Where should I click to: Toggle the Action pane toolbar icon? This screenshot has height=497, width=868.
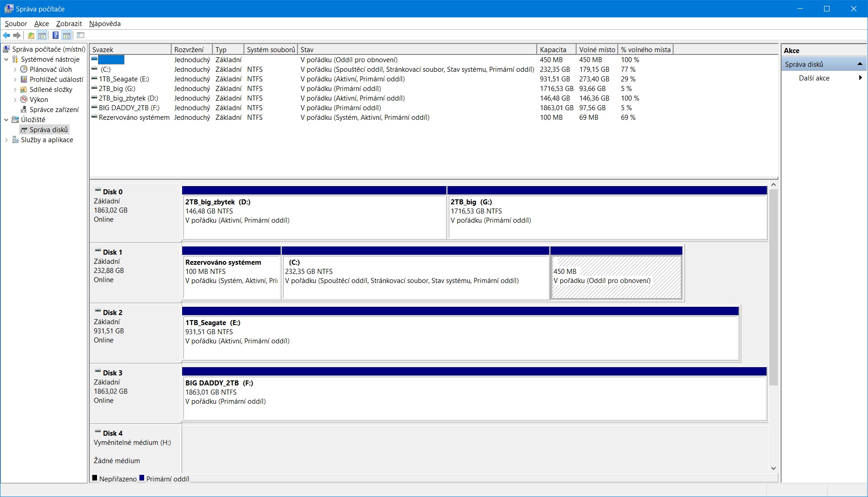tap(67, 36)
